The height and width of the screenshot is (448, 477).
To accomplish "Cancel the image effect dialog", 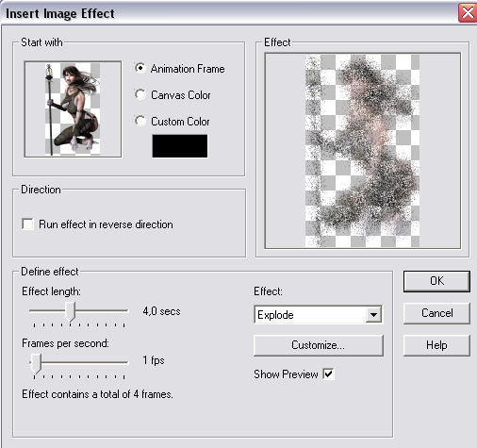I will coord(436,313).
